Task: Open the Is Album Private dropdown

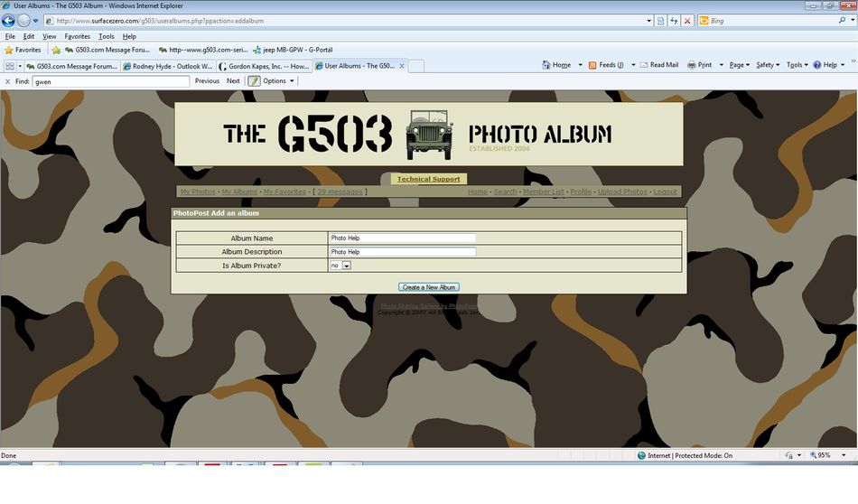Action: click(340, 266)
